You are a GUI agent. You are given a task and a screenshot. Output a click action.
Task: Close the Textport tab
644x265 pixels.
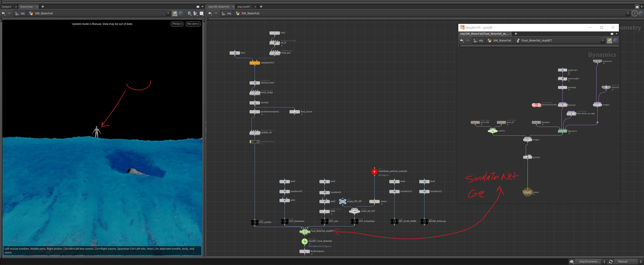tap(16, 7)
